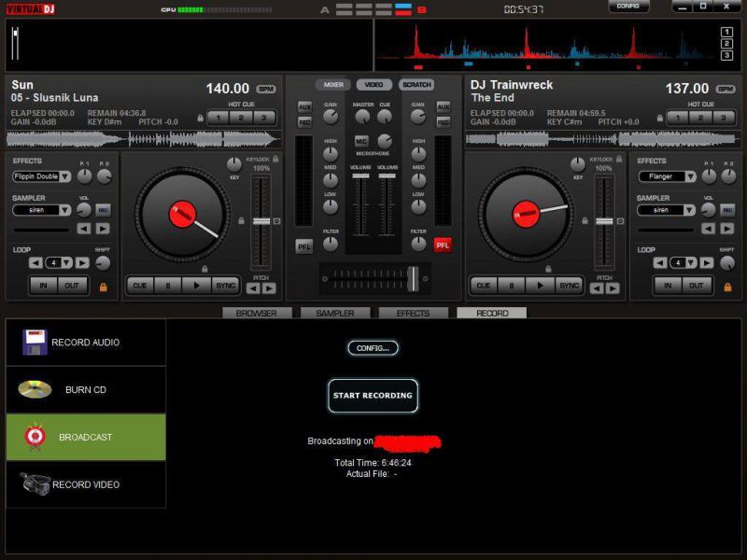Disable the red right channel PFL
The image size is (747, 560).
[443, 245]
